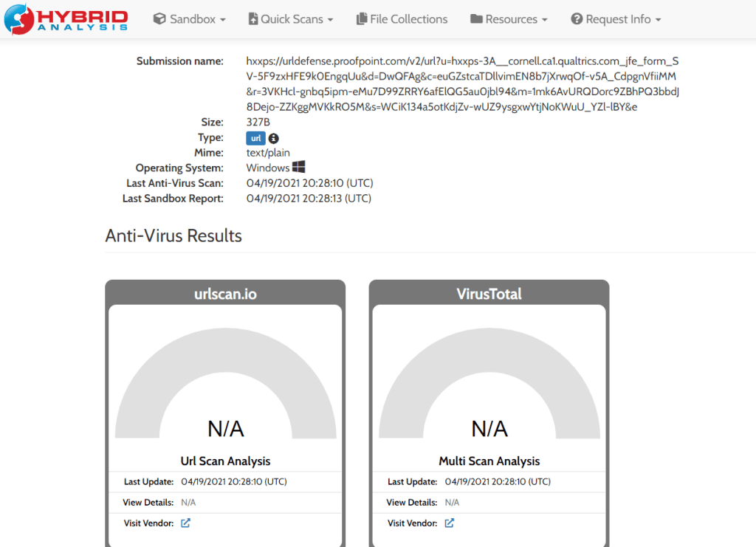Expand the Quick Scans dropdown
The width and height of the screenshot is (756, 547).
coord(290,19)
